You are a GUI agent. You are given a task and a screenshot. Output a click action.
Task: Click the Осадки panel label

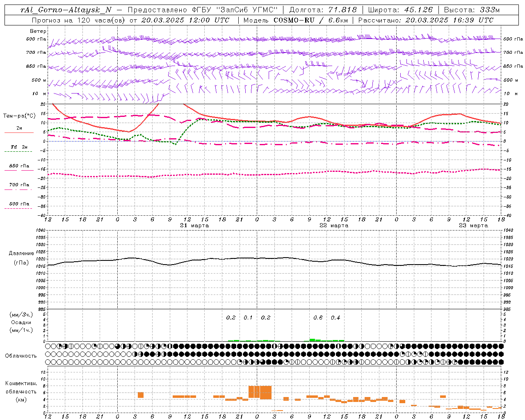click(21, 322)
